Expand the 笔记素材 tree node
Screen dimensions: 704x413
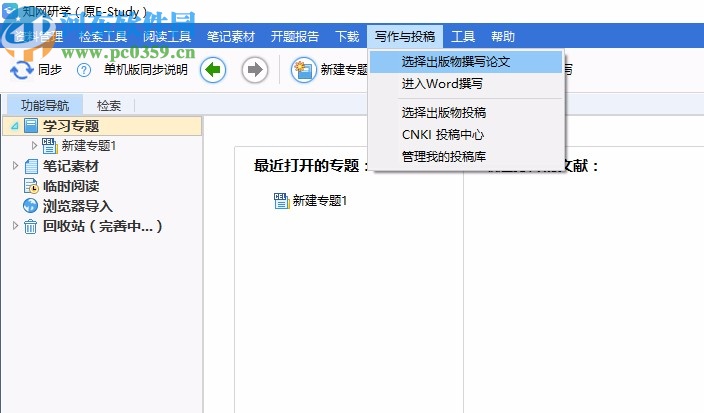pos(15,166)
